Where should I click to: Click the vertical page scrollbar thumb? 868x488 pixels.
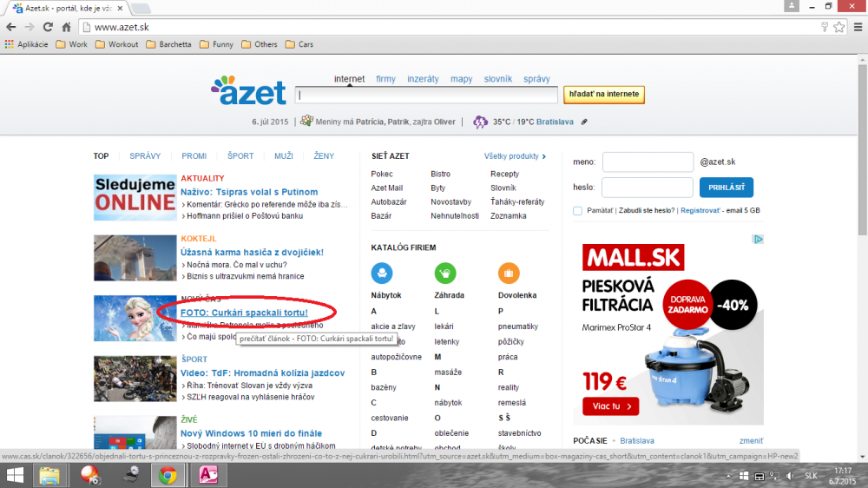[x=863, y=149]
